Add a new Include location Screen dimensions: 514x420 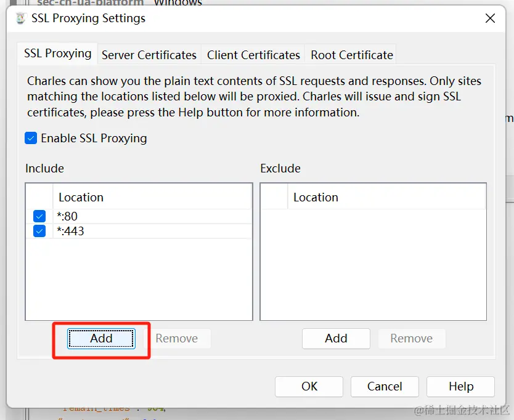[101, 339]
